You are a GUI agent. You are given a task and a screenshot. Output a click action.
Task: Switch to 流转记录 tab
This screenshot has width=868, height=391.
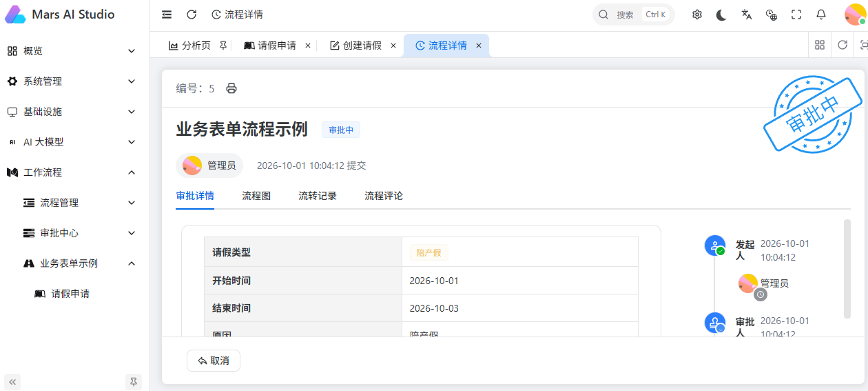318,196
